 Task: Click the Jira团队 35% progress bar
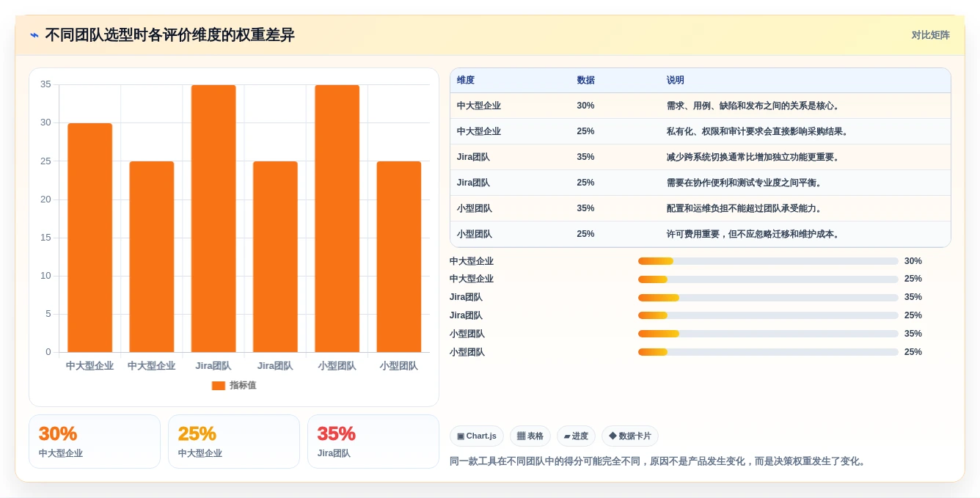point(768,298)
